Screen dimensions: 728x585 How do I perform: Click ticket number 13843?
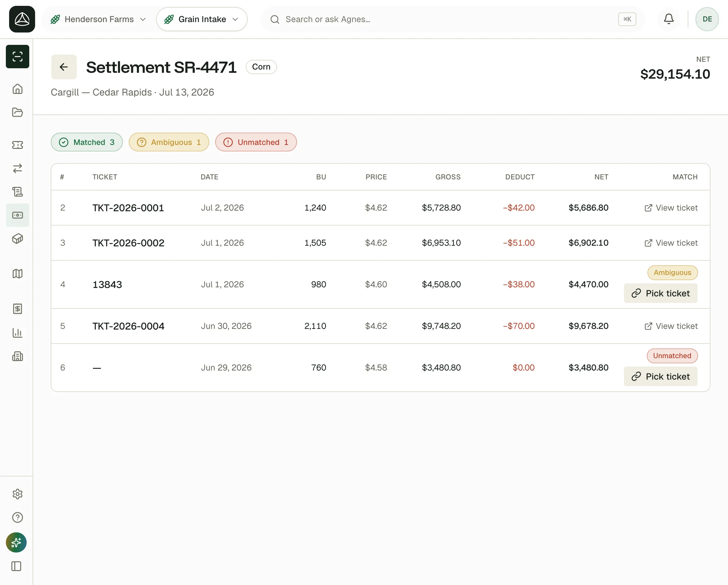click(107, 284)
